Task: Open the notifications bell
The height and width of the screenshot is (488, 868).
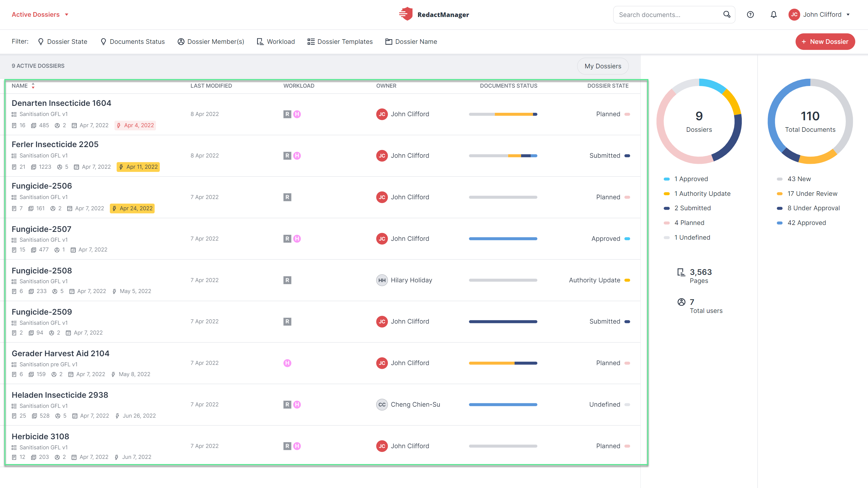Action: (773, 14)
